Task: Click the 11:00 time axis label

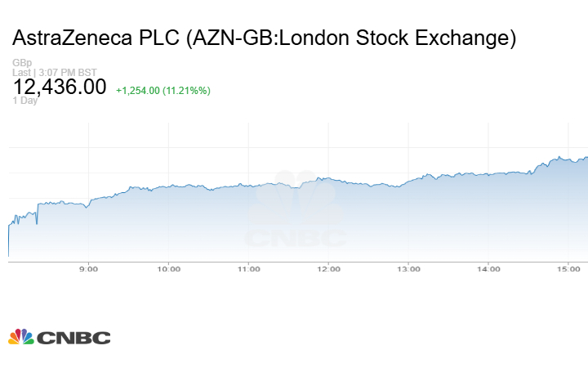Action: coord(248,268)
